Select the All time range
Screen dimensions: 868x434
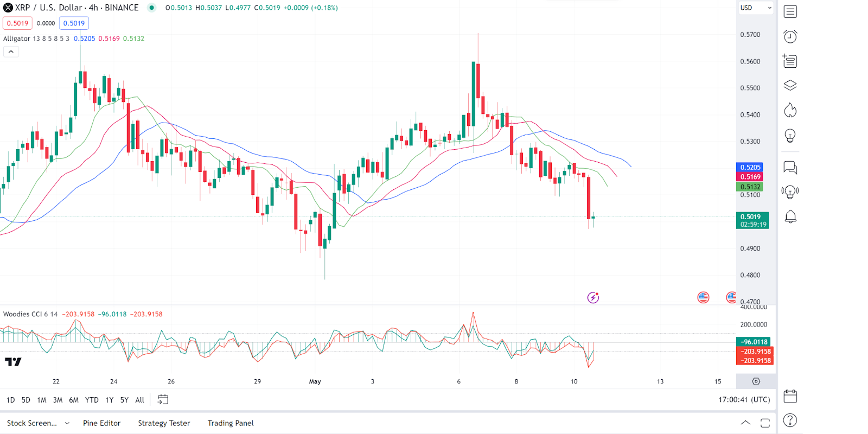click(139, 400)
